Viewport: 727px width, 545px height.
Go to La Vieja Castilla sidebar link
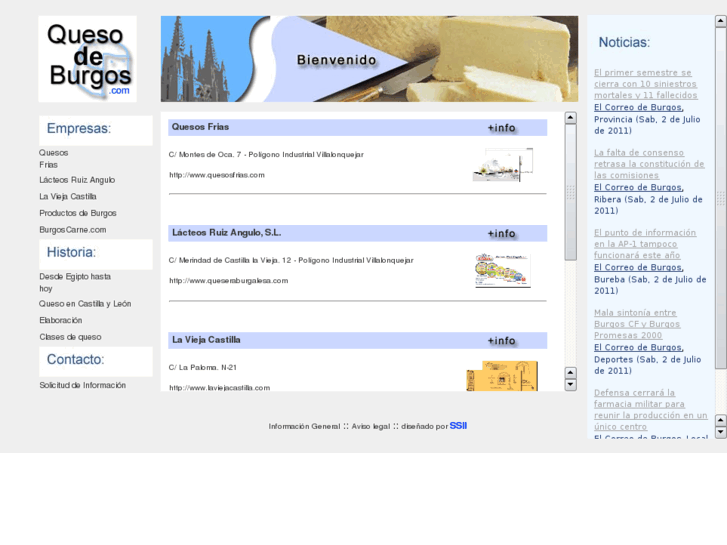68,197
